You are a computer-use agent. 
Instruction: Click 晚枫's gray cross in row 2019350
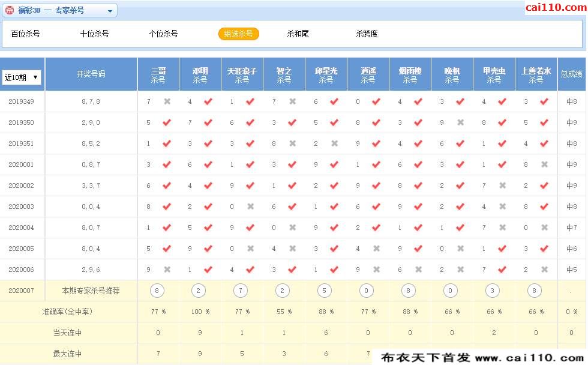point(461,122)
